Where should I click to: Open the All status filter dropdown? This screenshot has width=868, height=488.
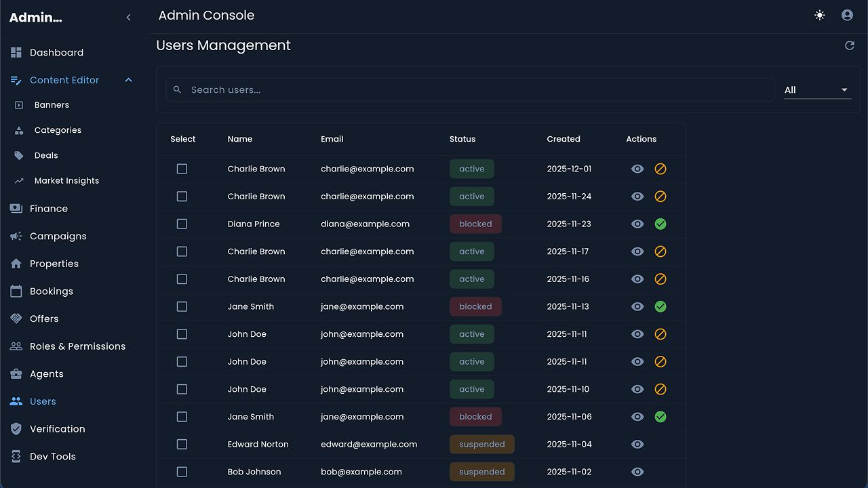pyautogui.click(x=816, y=90)
